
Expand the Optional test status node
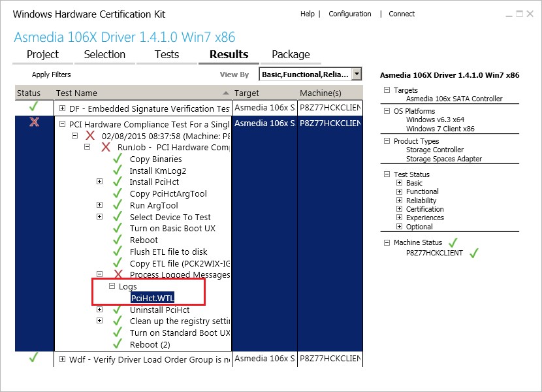[399, 226]
